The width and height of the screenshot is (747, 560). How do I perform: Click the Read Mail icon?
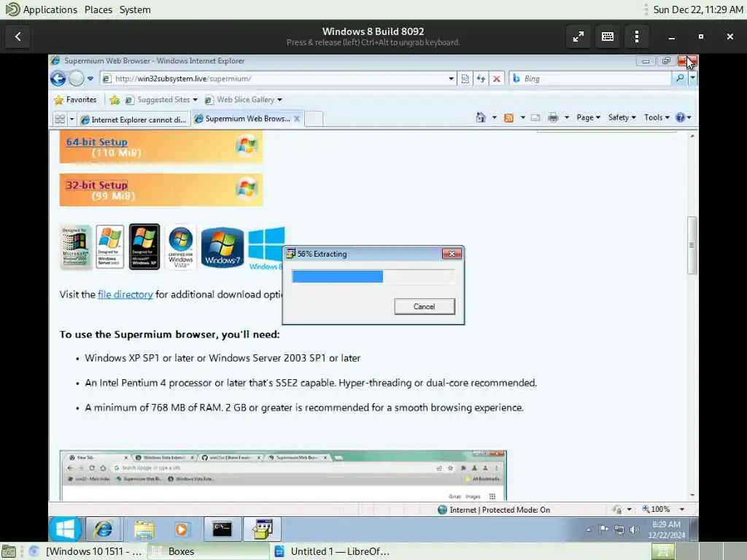click(535, 117)
